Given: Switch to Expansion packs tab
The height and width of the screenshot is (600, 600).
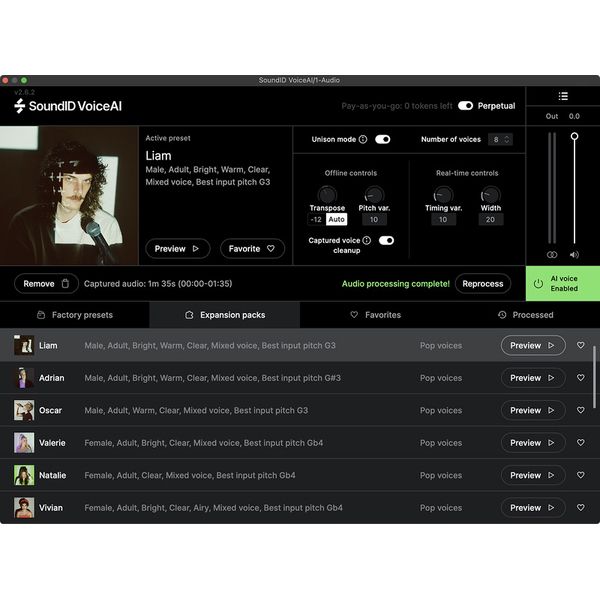Looking at the screenshot, I should [x=225, y=315].
